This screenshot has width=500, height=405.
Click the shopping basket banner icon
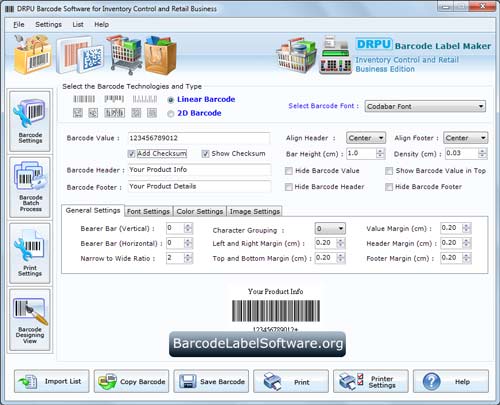pos(296,56)
